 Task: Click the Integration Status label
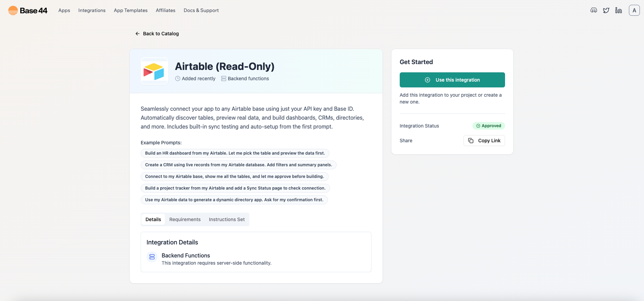419,126
